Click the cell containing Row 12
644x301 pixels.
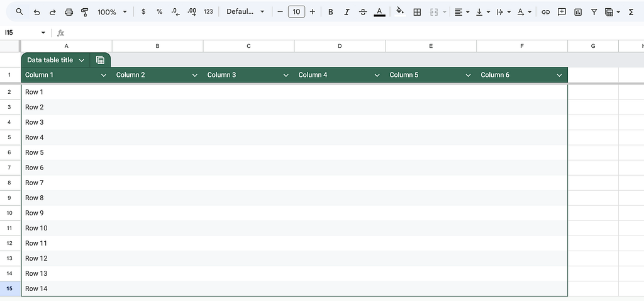(67, 258)
